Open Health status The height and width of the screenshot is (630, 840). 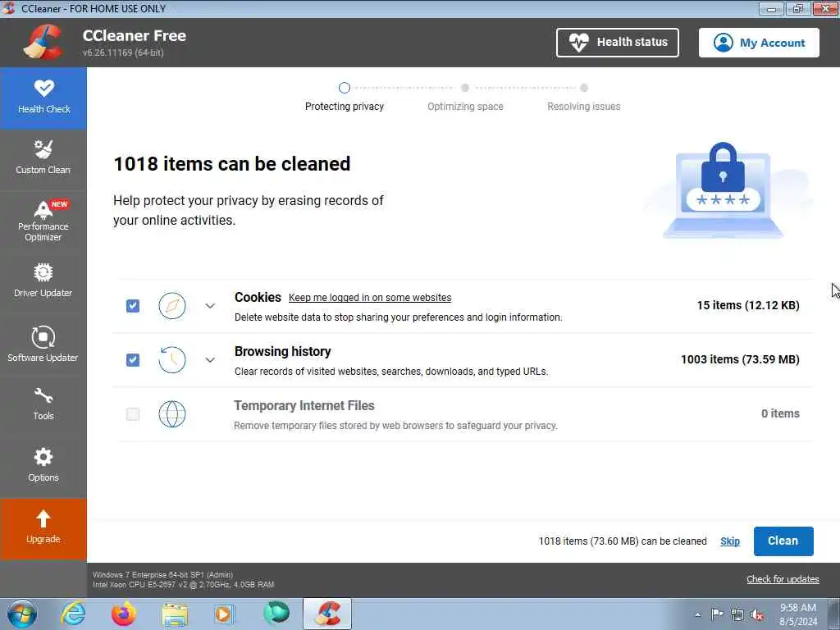coord(618,43)
